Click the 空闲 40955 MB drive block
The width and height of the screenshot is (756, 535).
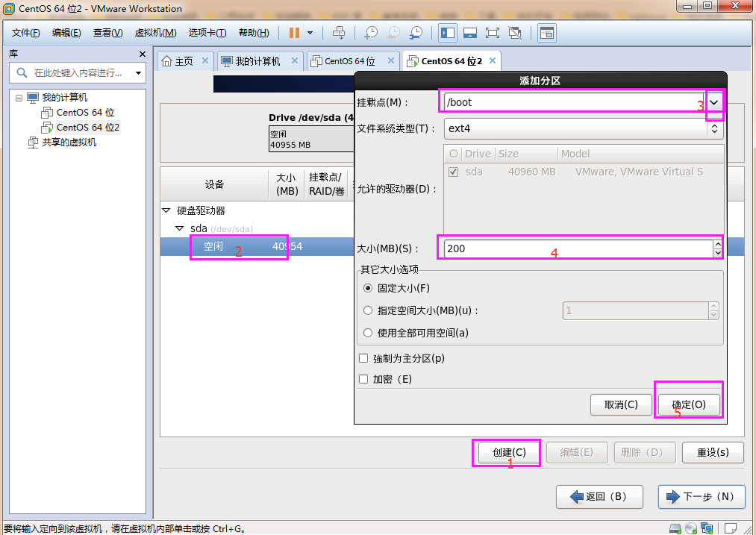(311, 139)
